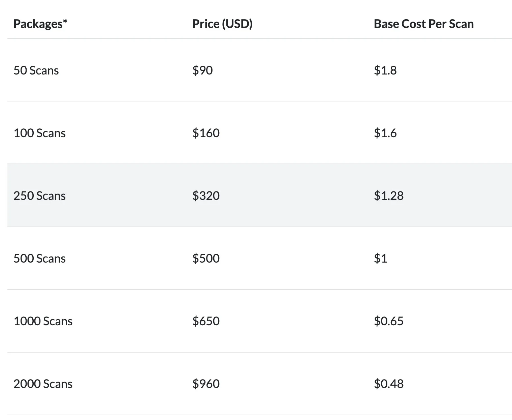Click the $500 price cell

(x=206, y=259)
